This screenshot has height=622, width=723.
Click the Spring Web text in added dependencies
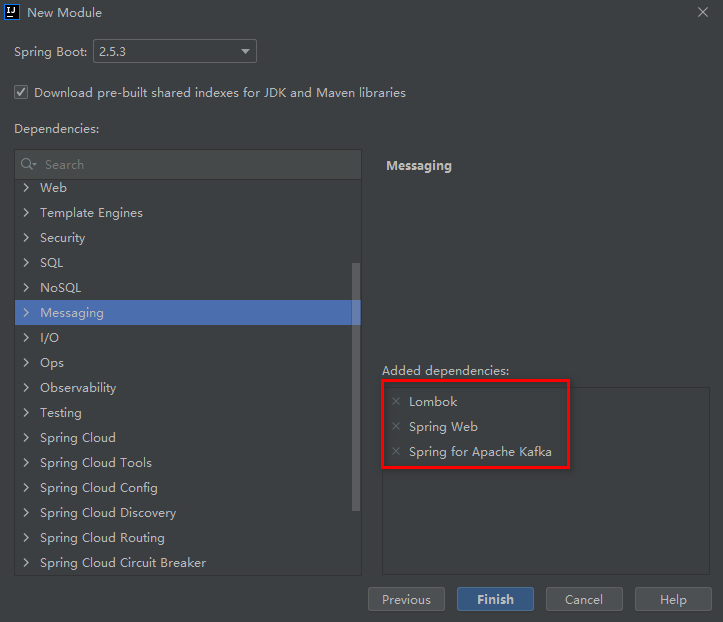(443, 427)
